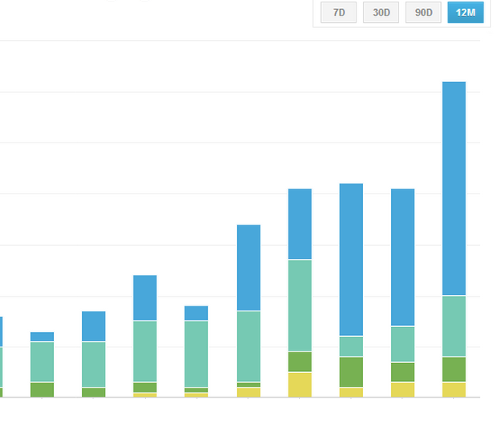Click green segment of the rightmost bar
Viewport: 504px width, 422px height.
pyautogui.click(x=454, y=370)
